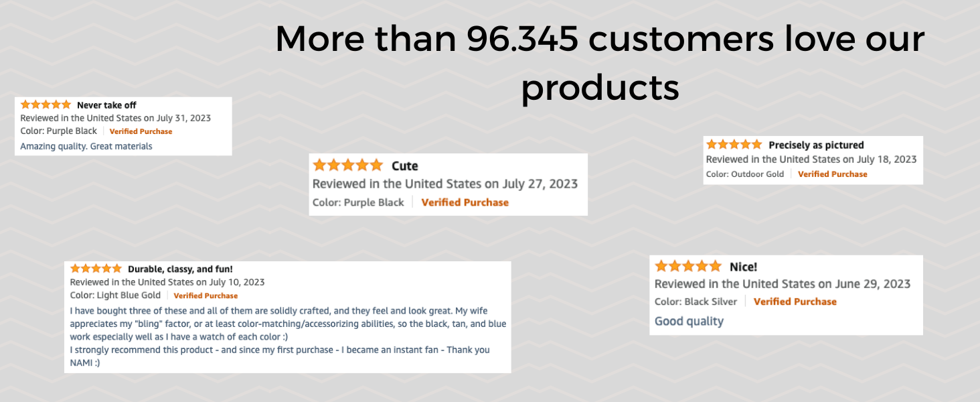
Task: Click Verified Purchase on the Black Silver review
Action: pos(795,301)
